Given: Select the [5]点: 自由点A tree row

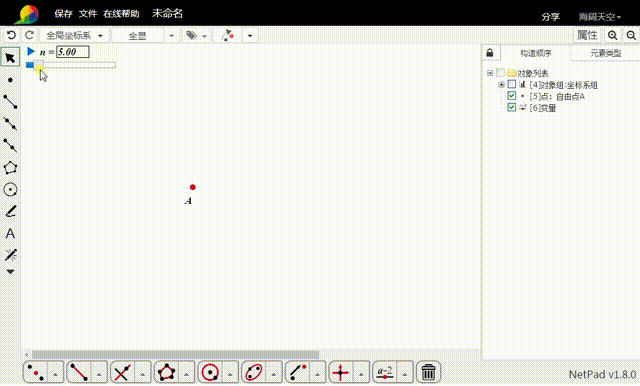Looking at the screenshot, I should click(557, 96).
